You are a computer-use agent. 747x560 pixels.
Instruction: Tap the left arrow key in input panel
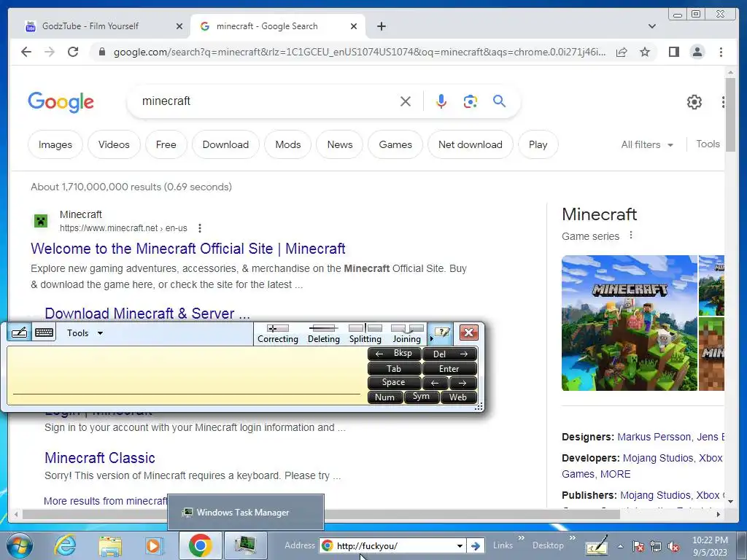[435, 383]
